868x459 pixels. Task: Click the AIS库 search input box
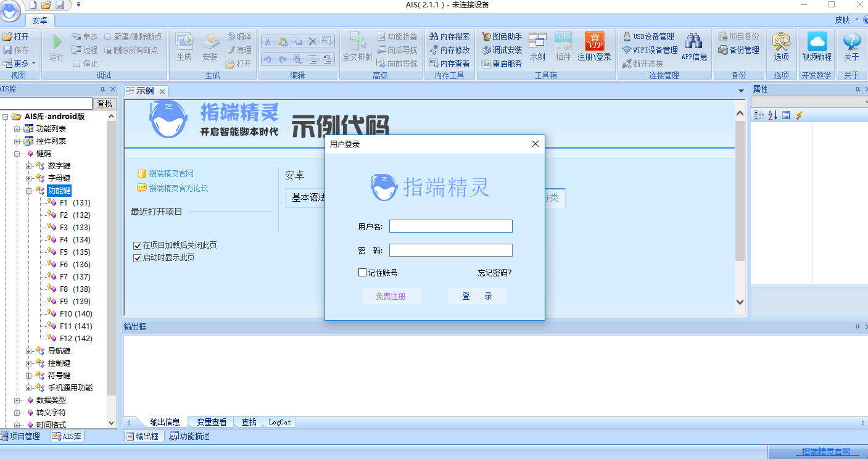coord(46,104)
